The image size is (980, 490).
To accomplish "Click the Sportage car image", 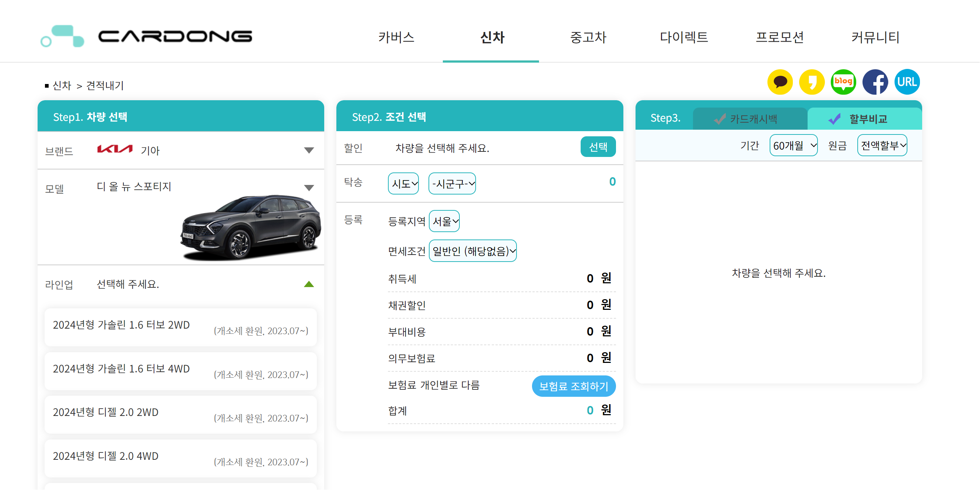I will pyautogui.click(x=251, y=228).
